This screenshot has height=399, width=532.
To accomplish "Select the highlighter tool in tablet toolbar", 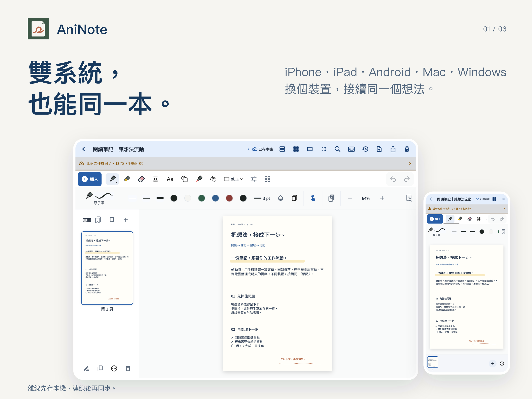I will pyautogui.click(x=127, y=179).
